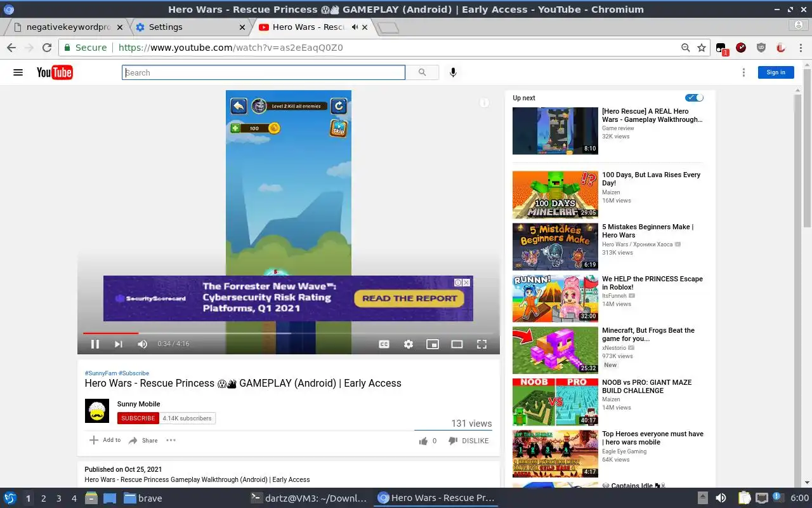Open the red-badged extension icon
Screen dimensions: 812x508
pos(721,48)
